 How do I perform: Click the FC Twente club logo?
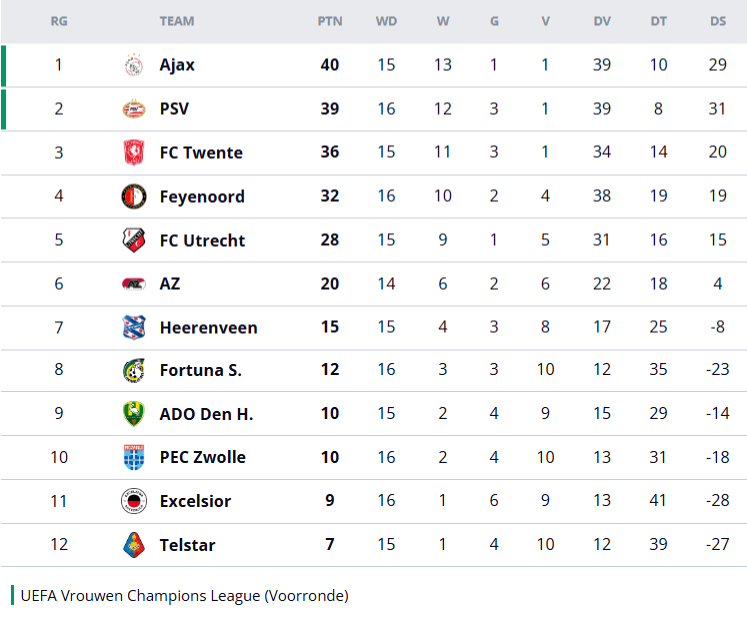click(x=133, y=153)
